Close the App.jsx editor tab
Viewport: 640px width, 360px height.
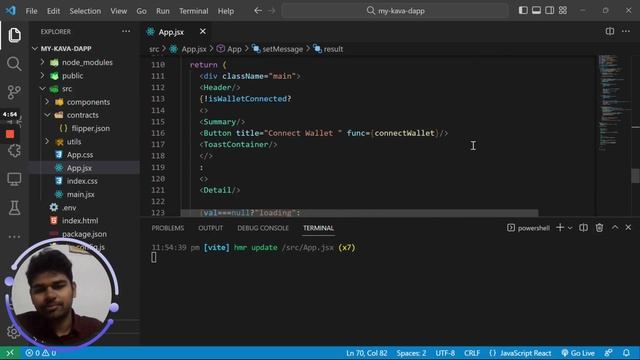click(203, 31)
